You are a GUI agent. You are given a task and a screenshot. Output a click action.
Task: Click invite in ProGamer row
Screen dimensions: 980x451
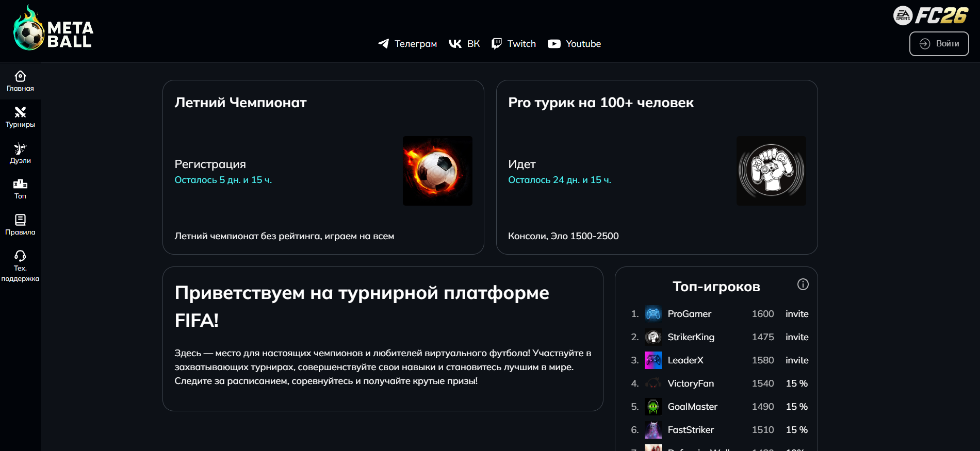pos(797,314)
